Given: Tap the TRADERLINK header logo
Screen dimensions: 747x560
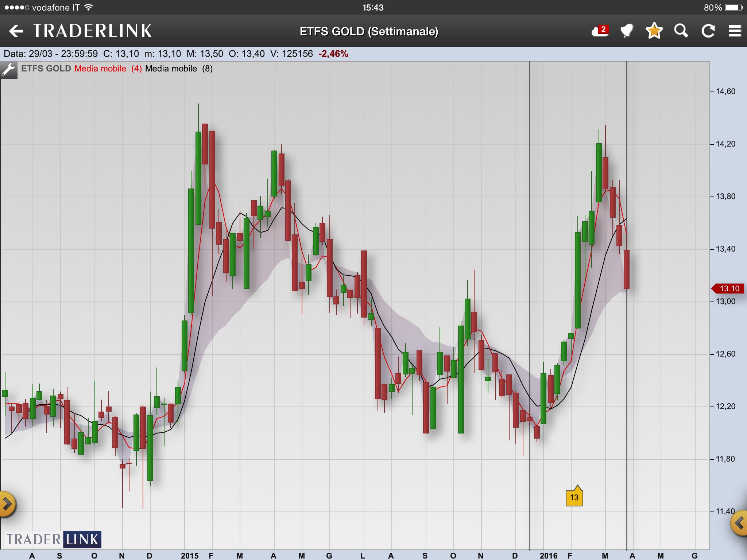Looking at the screenshot, I should click(92, 31).
